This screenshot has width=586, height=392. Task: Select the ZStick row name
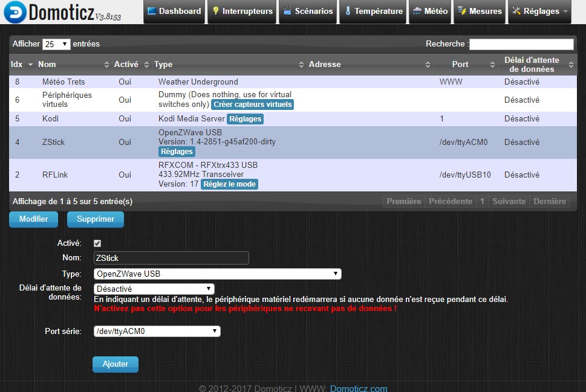53,142
